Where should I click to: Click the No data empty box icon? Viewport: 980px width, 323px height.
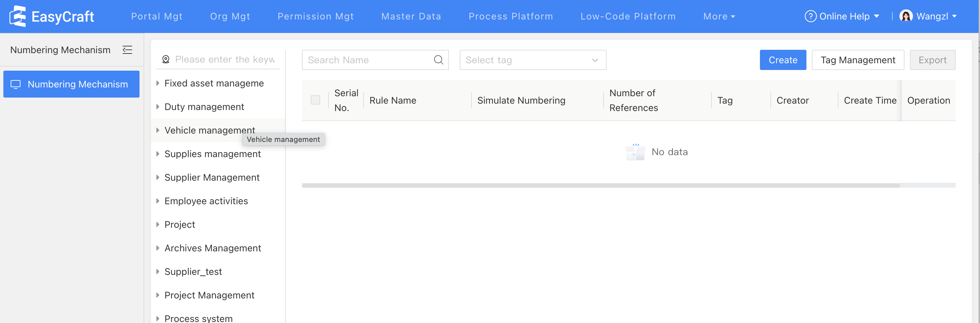pos(635,152)
